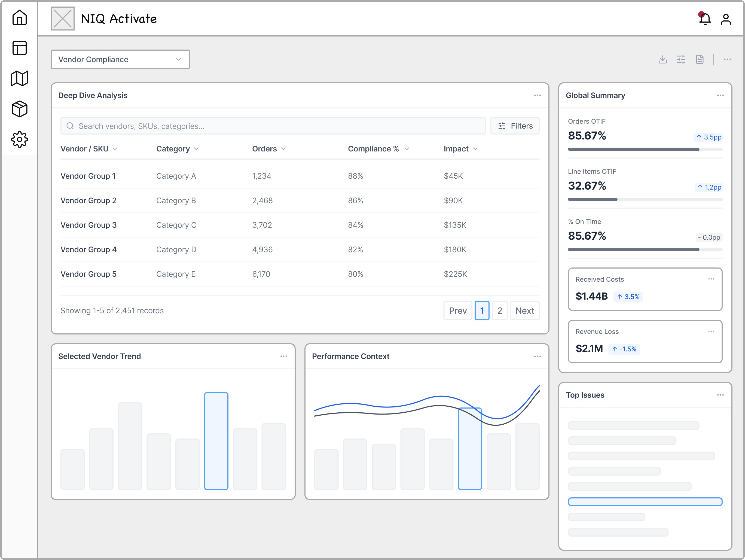
Task: Open Deep Dive Analysis options menu
Action: coord(537,95)
